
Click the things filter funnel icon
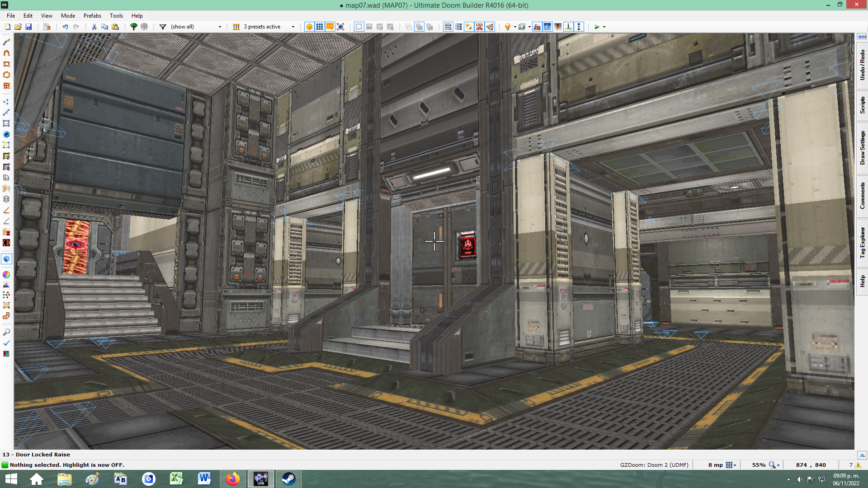163,27
